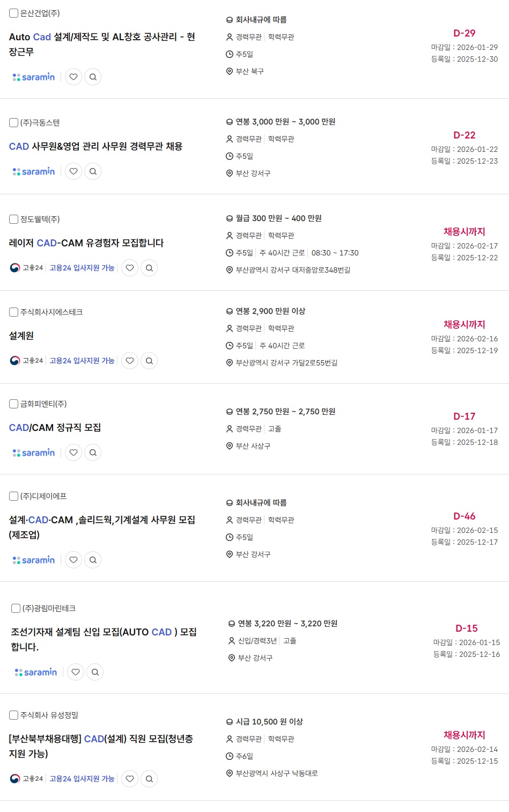Click heart icon for 금화피엔티 CAD/CAM job
Screen dimensions: 509x812
pyautogui.click(x=73, y=452)
